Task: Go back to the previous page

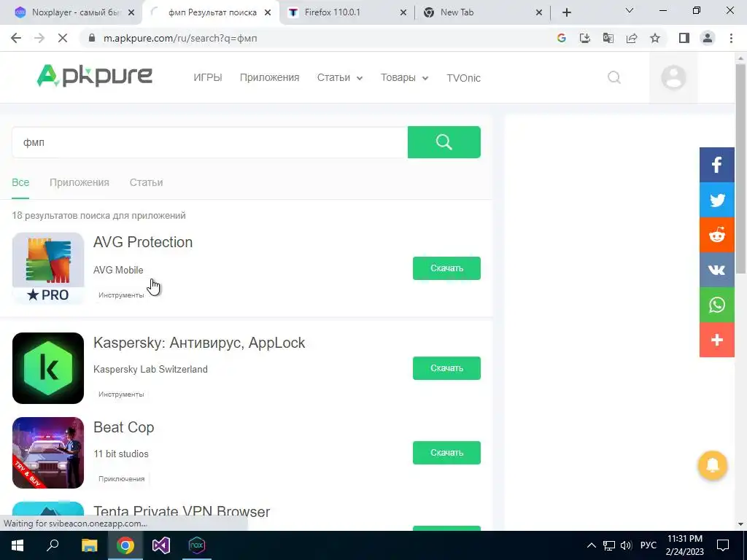Action: [x=16, y=38]
